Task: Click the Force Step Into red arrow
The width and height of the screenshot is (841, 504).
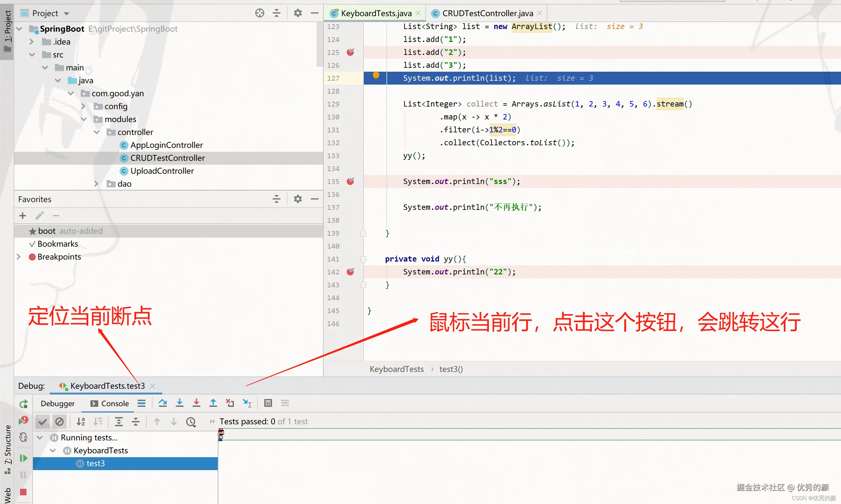Action: [x=196, y=403]
